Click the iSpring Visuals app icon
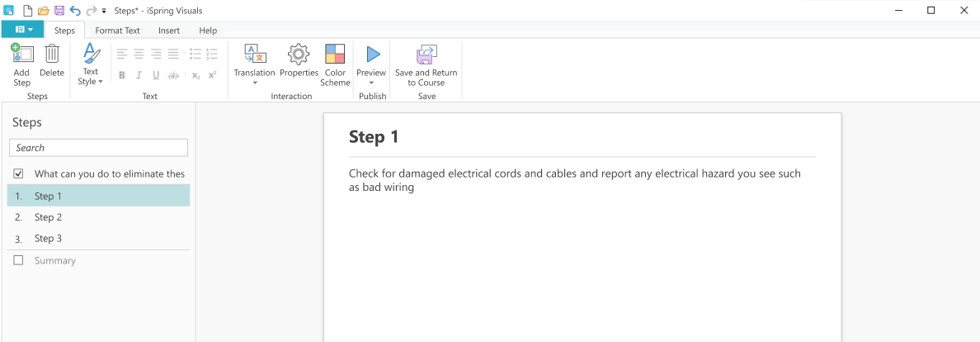This screenshot has height=342, width=980. 9,11
